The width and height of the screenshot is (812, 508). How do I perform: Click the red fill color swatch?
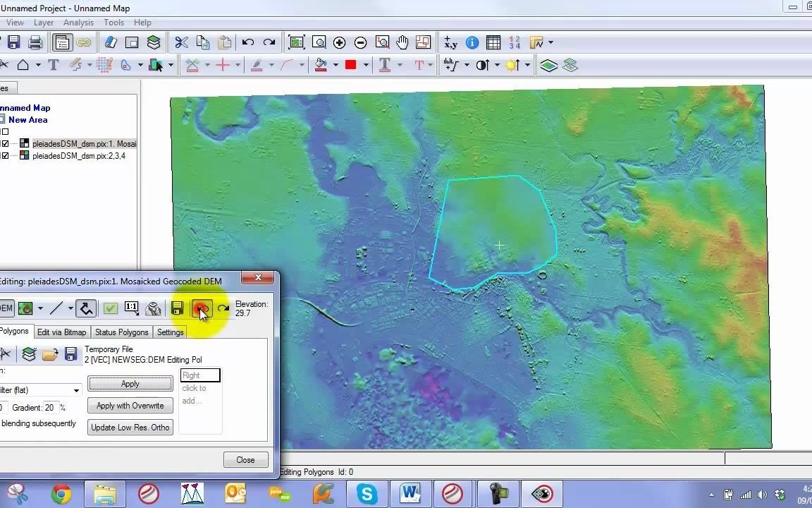pos(350,65)
